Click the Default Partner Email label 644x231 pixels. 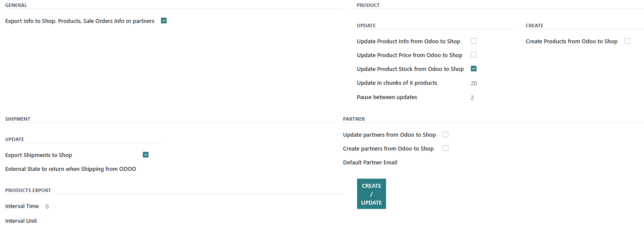[x=370, y=163]
